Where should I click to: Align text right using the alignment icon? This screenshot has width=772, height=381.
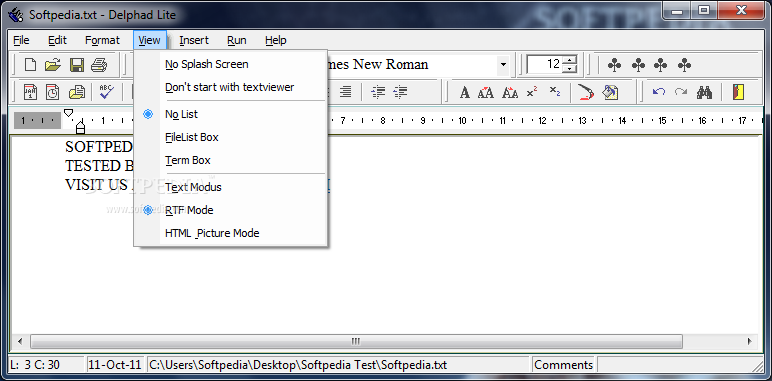click(346, 92)
